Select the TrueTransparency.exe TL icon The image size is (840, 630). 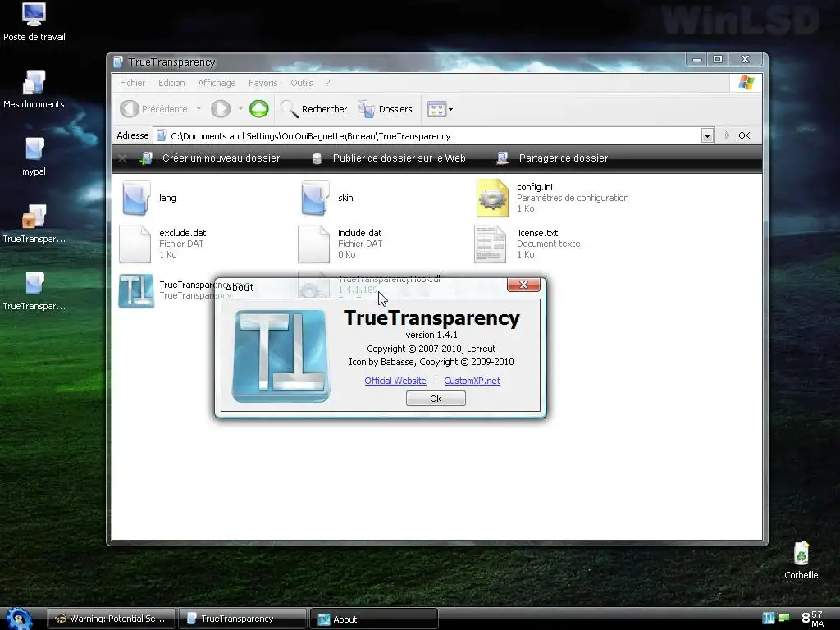click(x=136, y=291)
